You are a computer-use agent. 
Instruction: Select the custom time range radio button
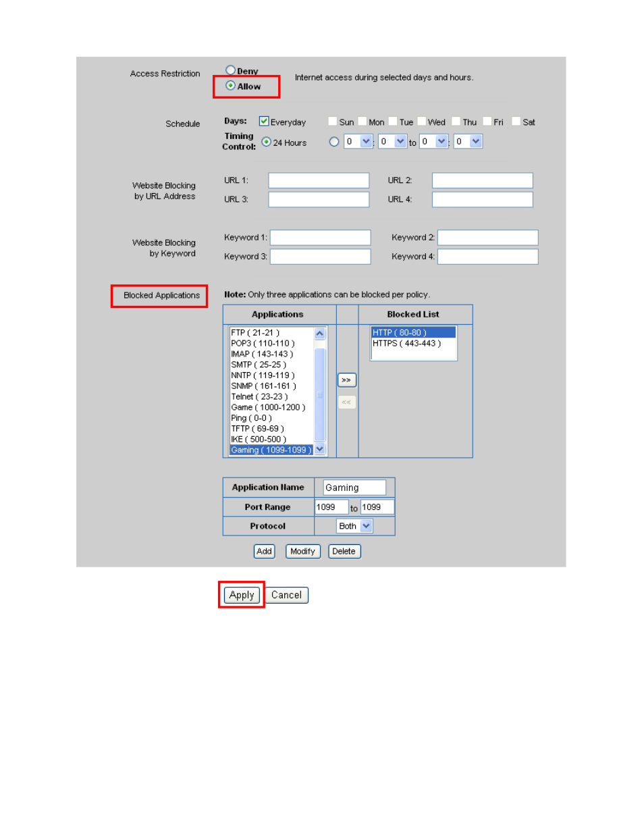(x=333, y=142)
